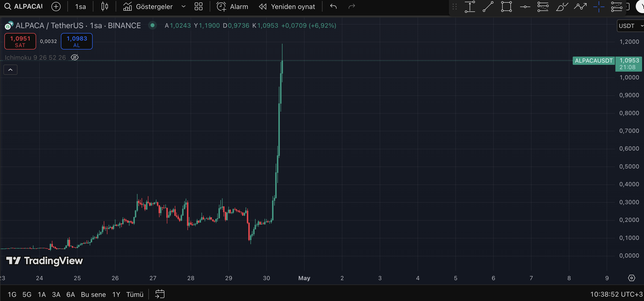Click the May label on time axis
The width and height of the screenshot is (644, 301).
(304, 278)
